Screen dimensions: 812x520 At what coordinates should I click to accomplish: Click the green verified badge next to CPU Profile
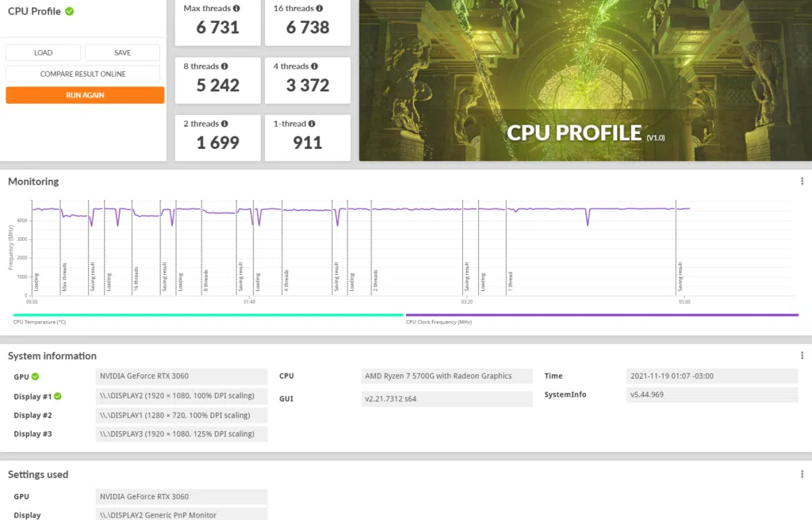70,11
